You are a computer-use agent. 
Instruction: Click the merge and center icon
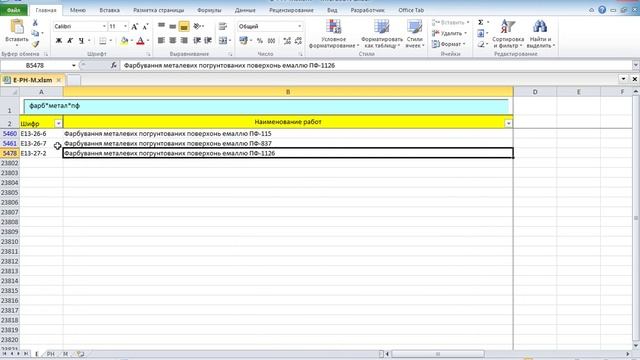(223, 40)
